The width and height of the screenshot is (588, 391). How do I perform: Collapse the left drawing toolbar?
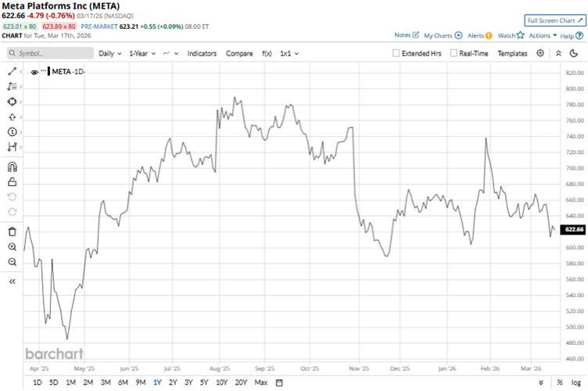pyautogui.click(x=12, y=282)
